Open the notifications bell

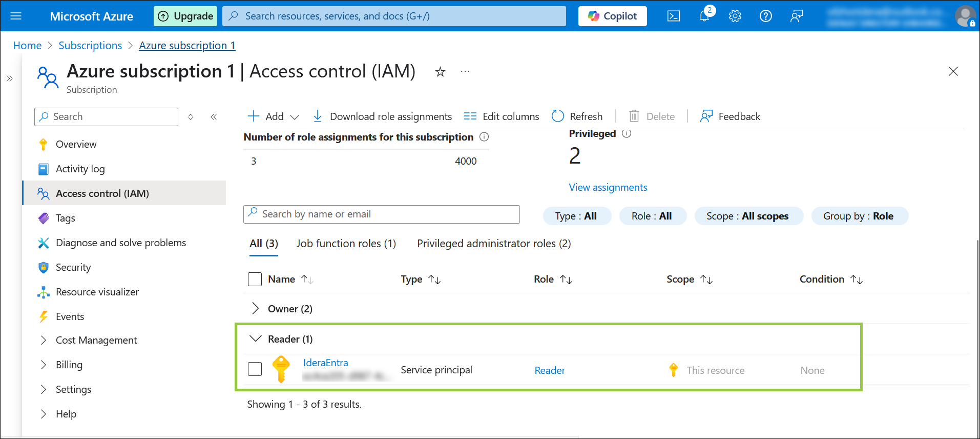point(704,16)
